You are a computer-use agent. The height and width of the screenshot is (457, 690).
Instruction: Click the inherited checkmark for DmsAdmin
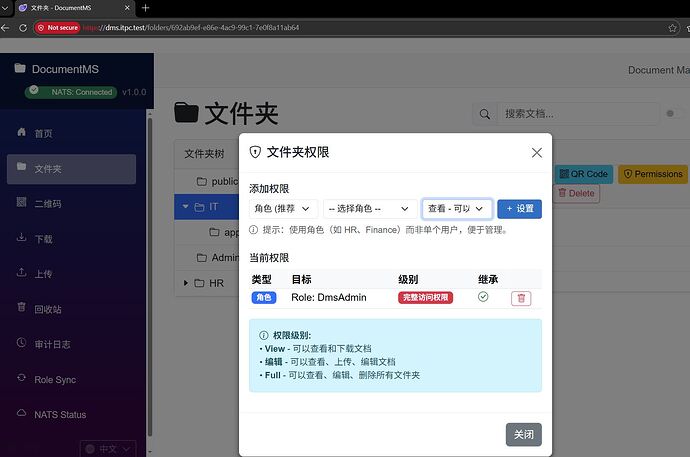(483, 297)
